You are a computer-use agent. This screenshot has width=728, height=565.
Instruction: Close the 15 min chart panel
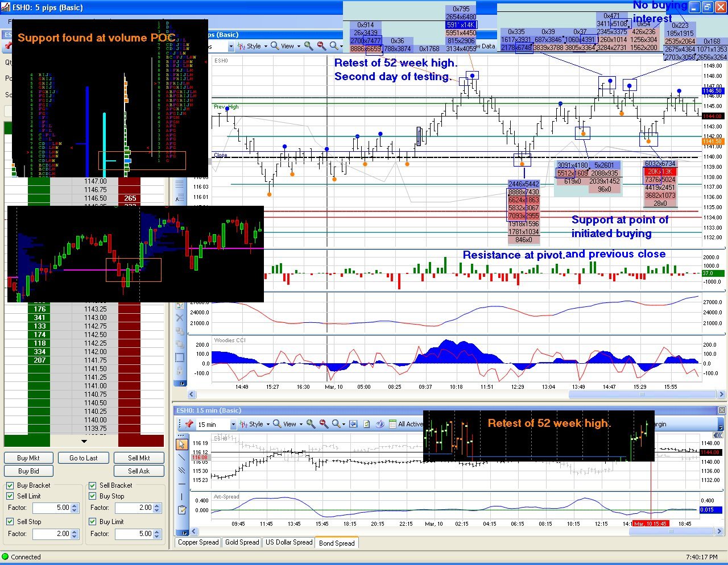pyautogui.click(x=722, y=410)
